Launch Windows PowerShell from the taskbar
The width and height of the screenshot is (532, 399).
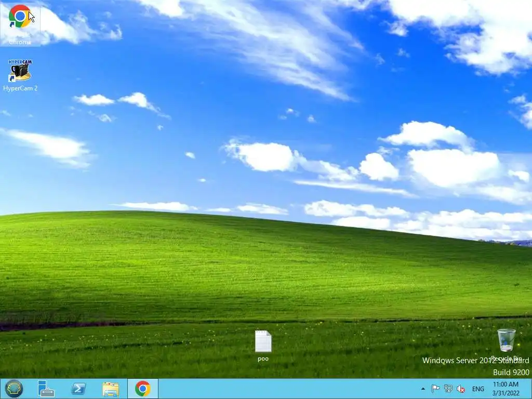point(78,389)
